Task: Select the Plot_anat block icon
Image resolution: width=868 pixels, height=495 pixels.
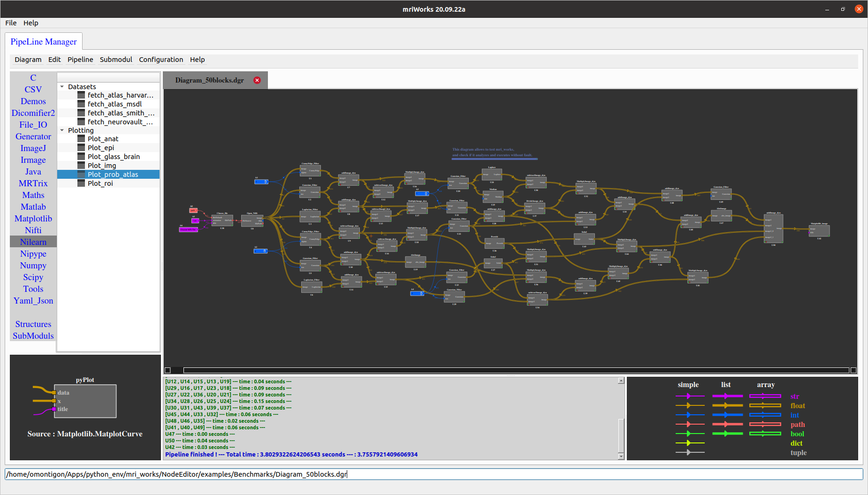Action: pyautogui.click(x=81, y=138)
